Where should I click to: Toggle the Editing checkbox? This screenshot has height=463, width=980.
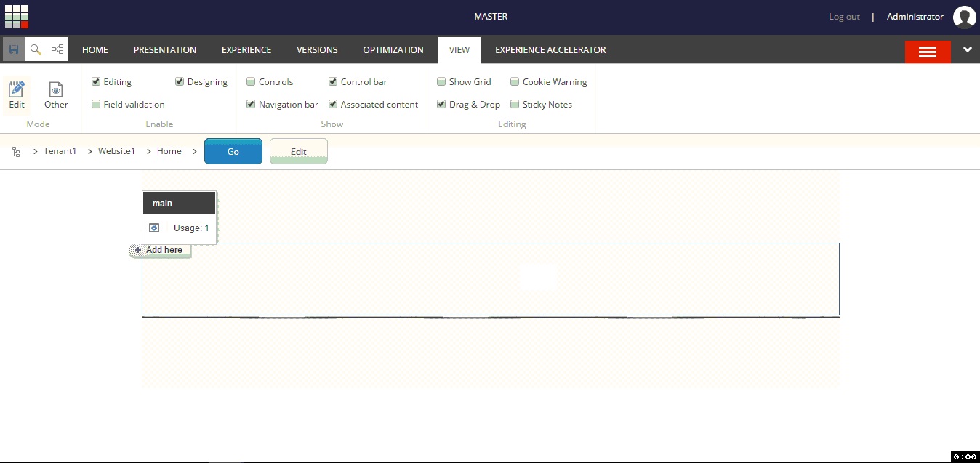(96, 81)
